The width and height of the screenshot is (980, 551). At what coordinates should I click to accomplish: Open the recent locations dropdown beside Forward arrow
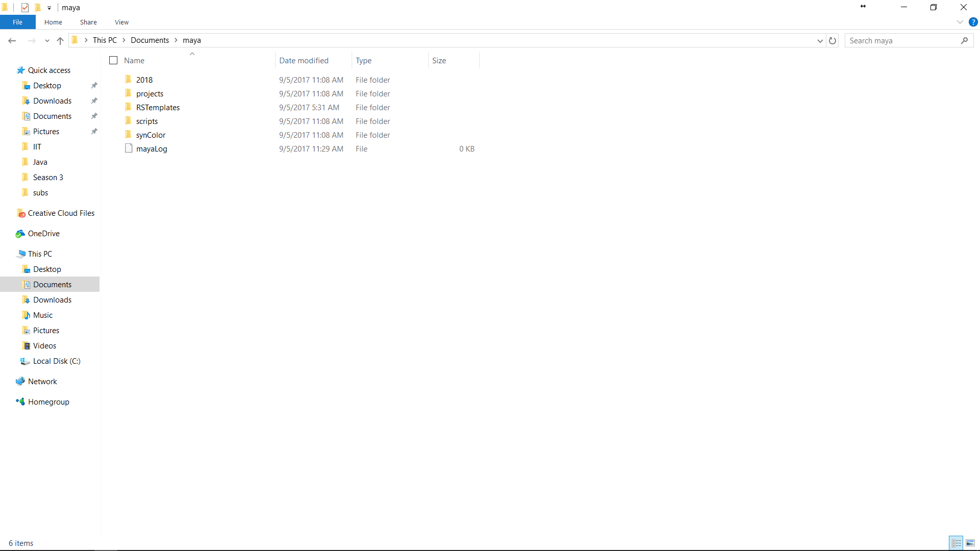click(x=46, y=41)
